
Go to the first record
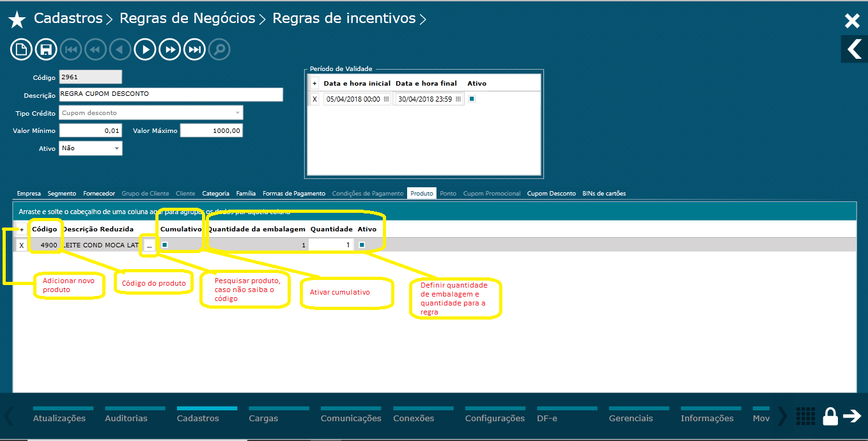(71, 49)
